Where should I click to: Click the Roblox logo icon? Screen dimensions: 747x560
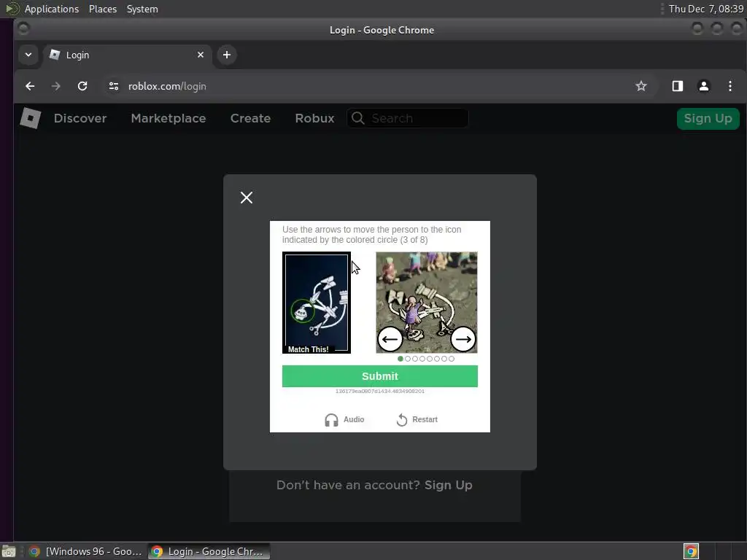pyautogui.click(x=31, y=118)
